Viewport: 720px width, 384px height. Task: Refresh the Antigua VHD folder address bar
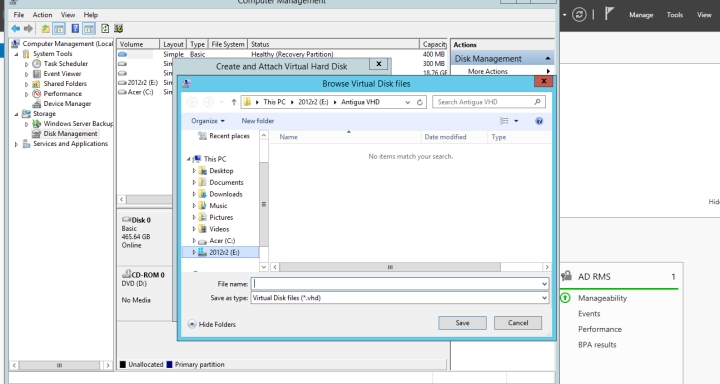pos(420,102)
